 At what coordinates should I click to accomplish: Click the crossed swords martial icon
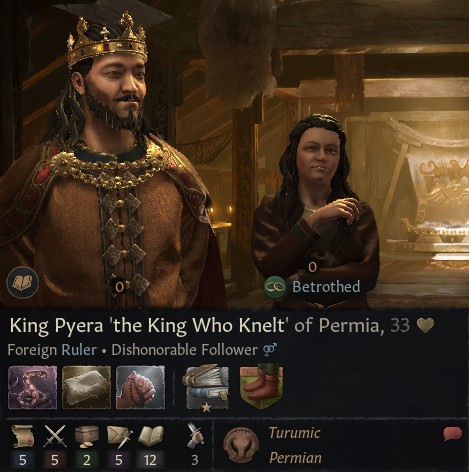point(55,436)
